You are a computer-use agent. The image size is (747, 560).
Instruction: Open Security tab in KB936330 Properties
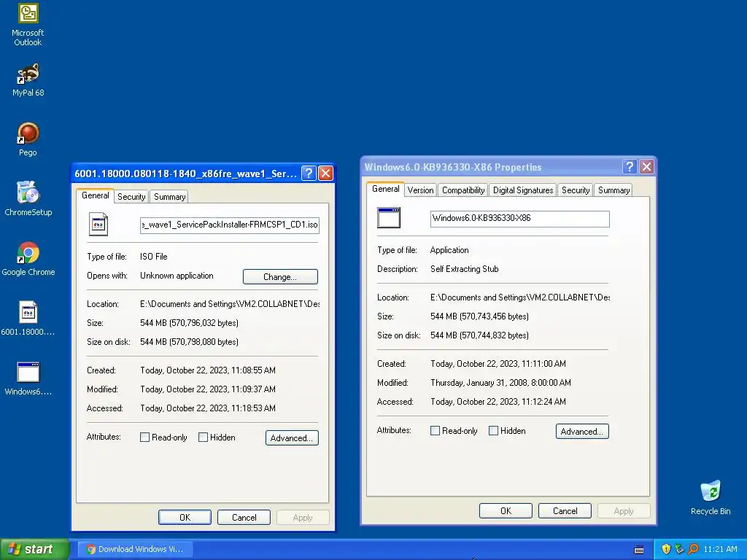(x=576, y=190)
